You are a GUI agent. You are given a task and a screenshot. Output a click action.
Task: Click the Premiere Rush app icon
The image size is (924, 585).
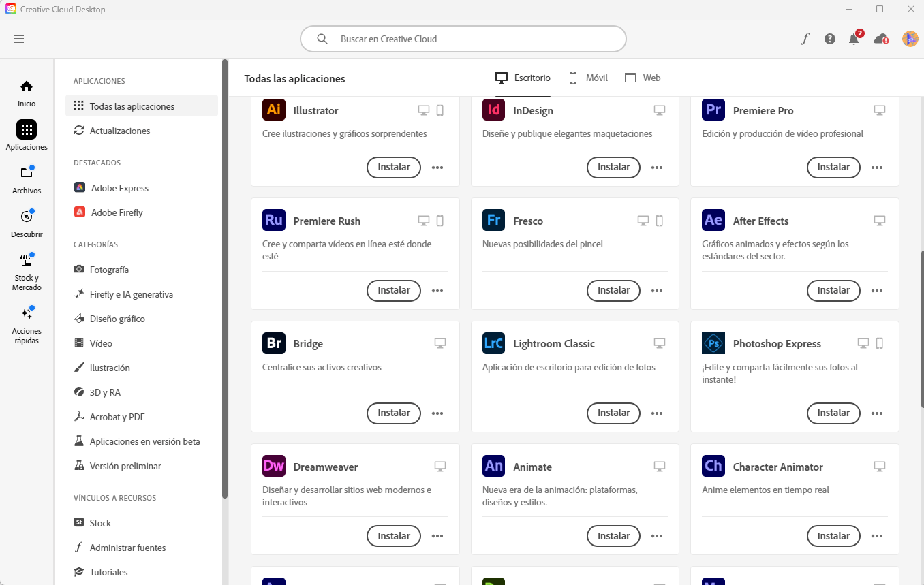tap(273, 221)
